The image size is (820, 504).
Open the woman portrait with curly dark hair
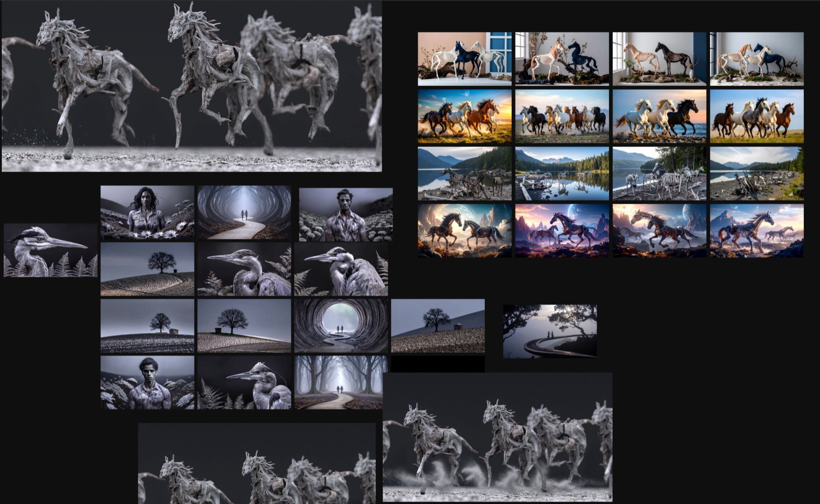coord(147,213)
